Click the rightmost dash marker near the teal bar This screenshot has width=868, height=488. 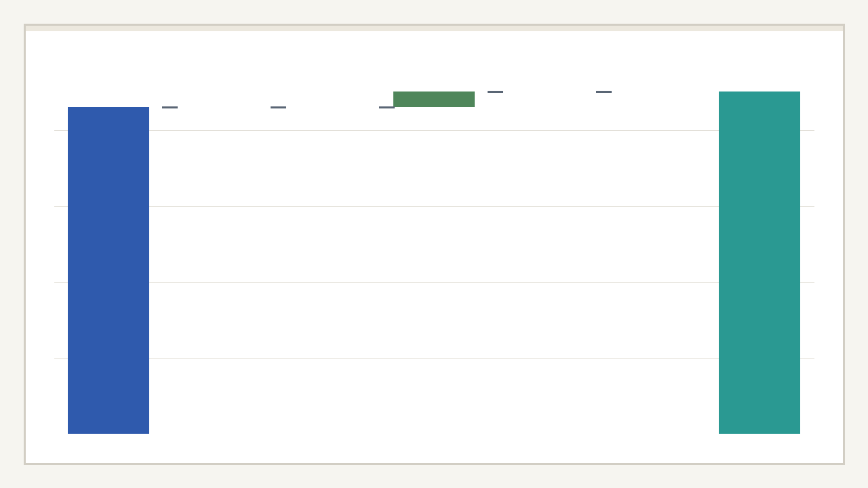604,91
